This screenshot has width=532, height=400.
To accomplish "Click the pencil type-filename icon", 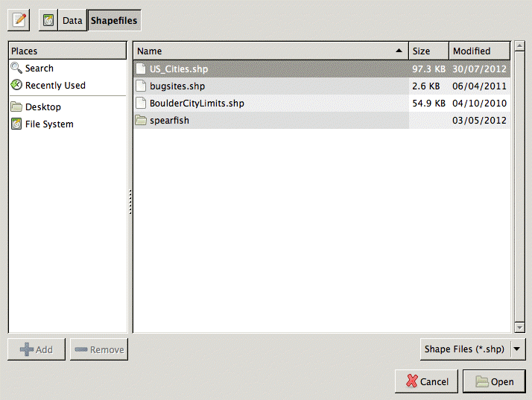I will click(x=19, y=20).
